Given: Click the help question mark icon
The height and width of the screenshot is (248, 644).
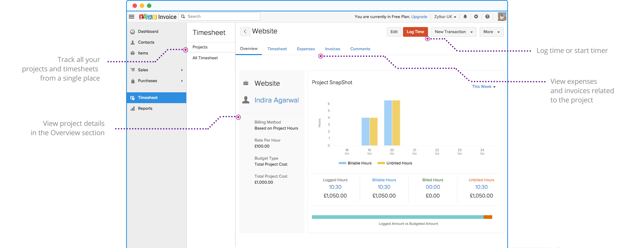Looking at the screenshot, I should coord(487,17).
